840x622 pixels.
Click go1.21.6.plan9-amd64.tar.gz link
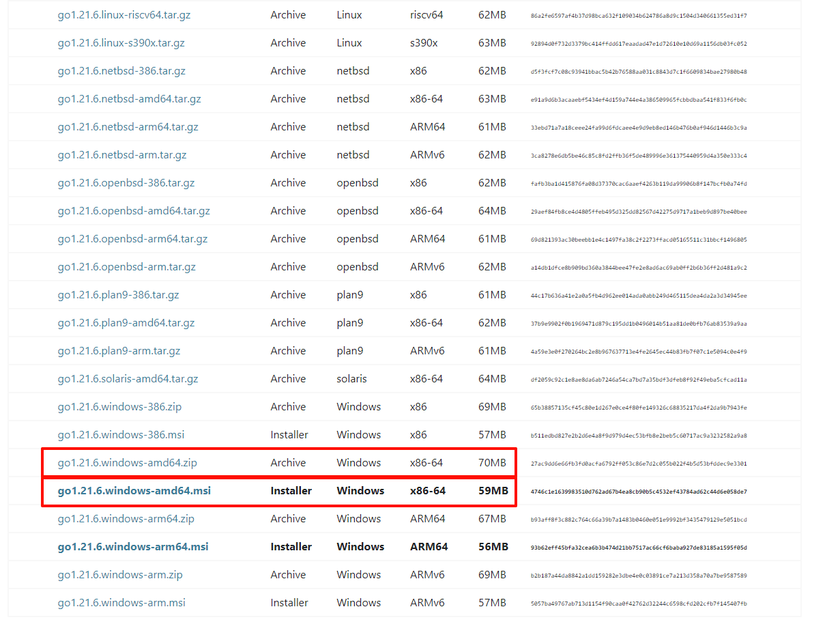[x=126, y=323]
